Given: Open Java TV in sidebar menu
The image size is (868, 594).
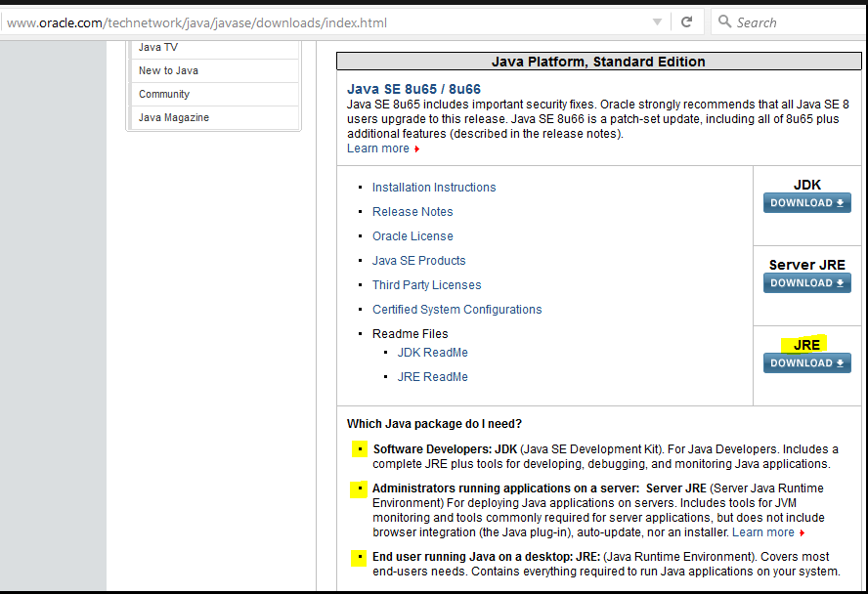Looking at the screenshot, I should click(x=158, y=47).
